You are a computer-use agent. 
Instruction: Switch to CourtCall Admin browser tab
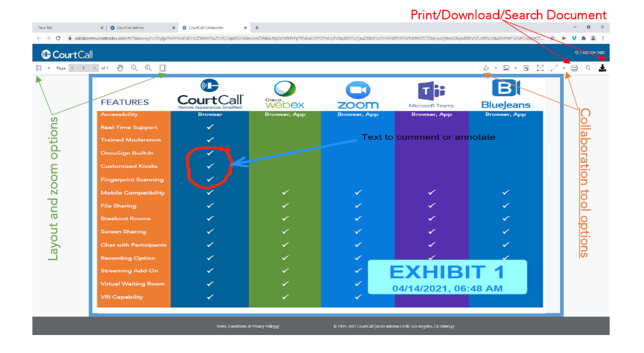(130, 27)
